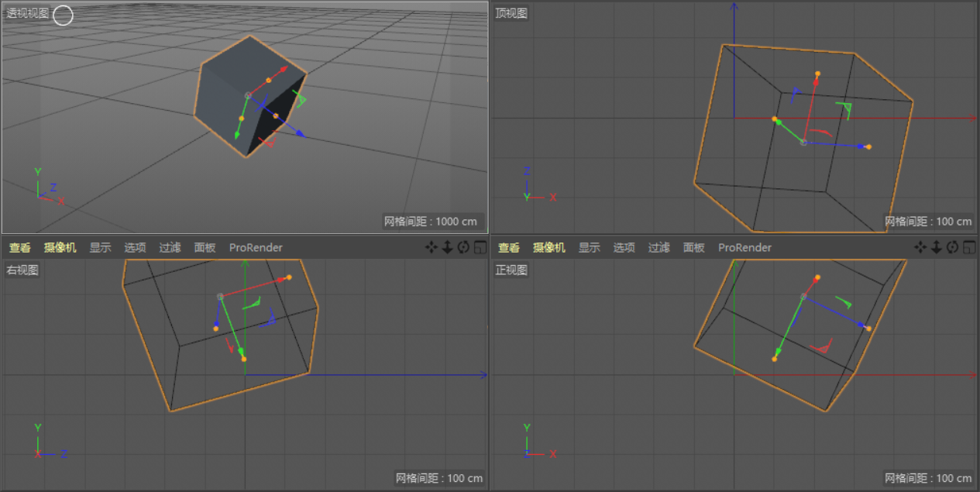Open the 显示 menu in Right view
This screenshot has height=492, width=980.
pyautogui.click(x=101, y=247)
